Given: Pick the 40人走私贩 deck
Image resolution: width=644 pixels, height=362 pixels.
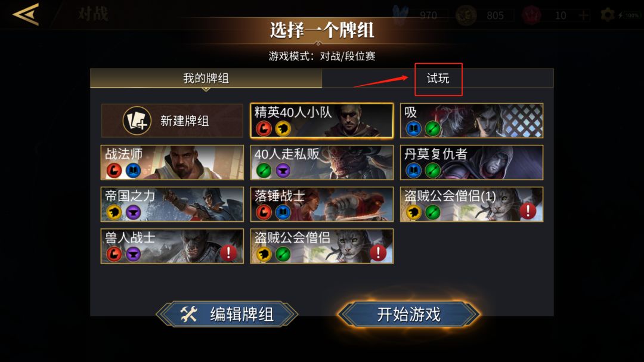Looking at the screenshot, I should pos(321,162).
